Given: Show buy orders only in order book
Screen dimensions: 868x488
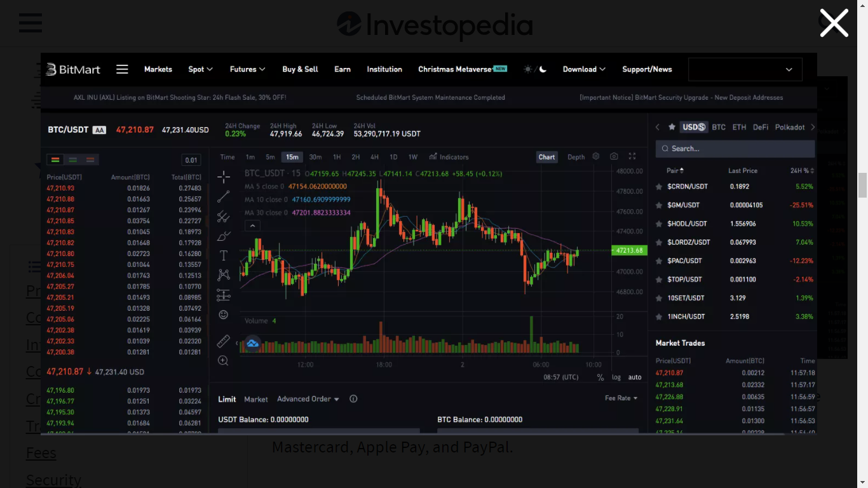Looking at the screenshot, I should (72, 160).
